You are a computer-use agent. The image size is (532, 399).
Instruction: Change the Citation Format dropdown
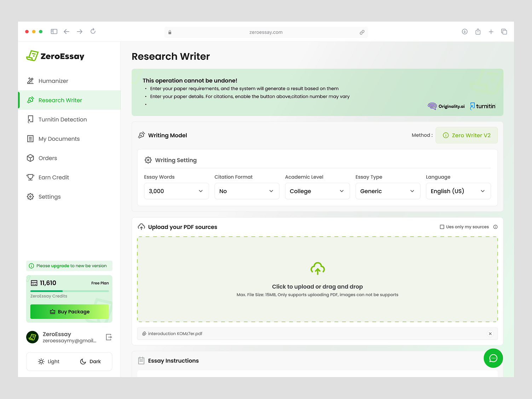click(x=247, y=191)
